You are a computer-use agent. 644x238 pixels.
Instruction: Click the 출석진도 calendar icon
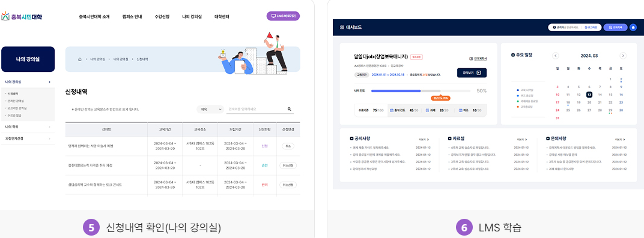coord(392,110)
